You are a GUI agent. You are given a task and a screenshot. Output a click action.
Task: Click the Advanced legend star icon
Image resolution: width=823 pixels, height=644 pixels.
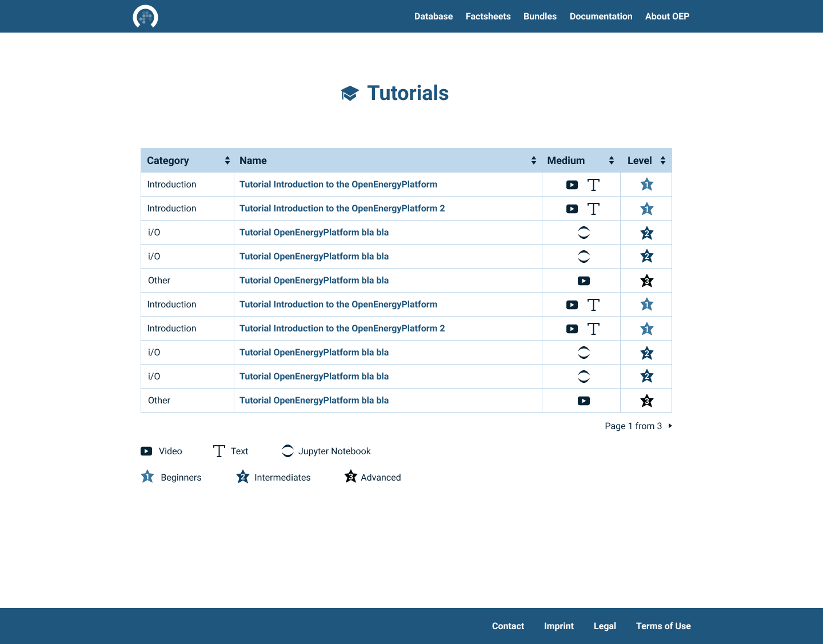tap(351, 477)
